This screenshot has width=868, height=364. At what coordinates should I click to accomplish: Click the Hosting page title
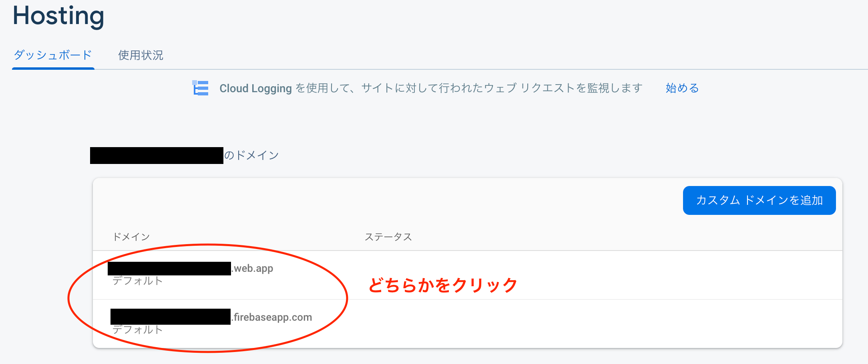(x=58, y=17)
